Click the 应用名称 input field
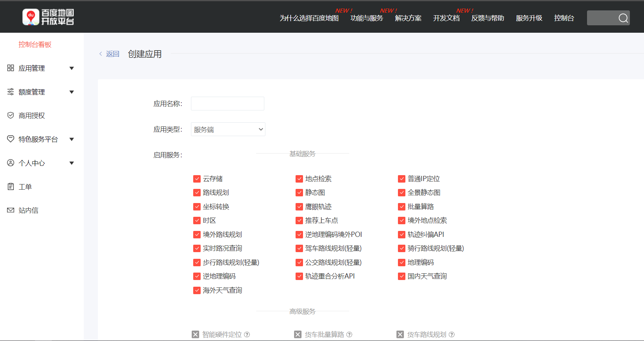This screenshot has height=341, width=644. point(227,103)
